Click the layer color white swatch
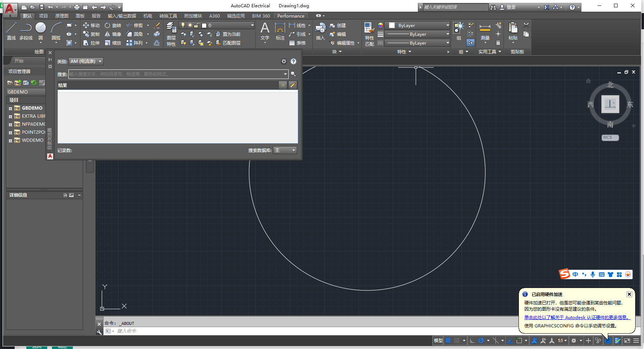This screenshot has height=349, width=644. click(x=204, y=25)
